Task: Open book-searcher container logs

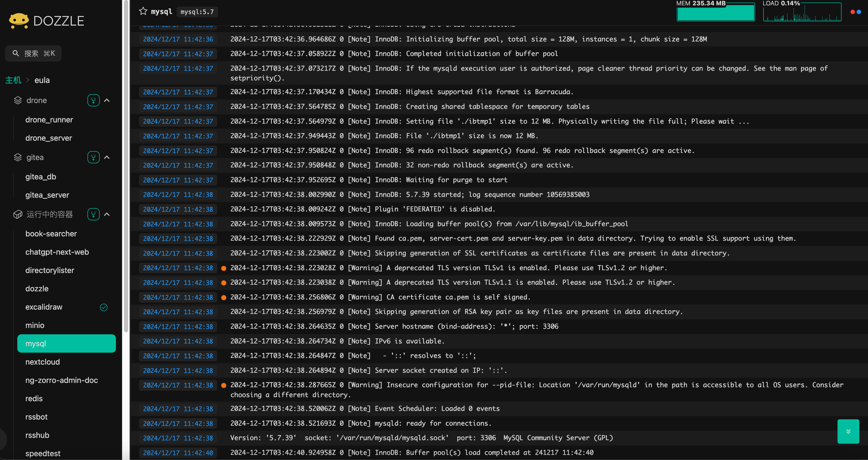Action: tap(51, 234)
